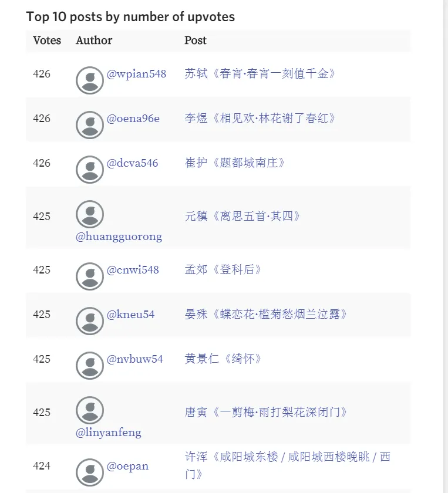Open post 唐寅《一剪梅·雨打梨花深闭门》
The image size is (448, 493).
[x=265, y=413]
